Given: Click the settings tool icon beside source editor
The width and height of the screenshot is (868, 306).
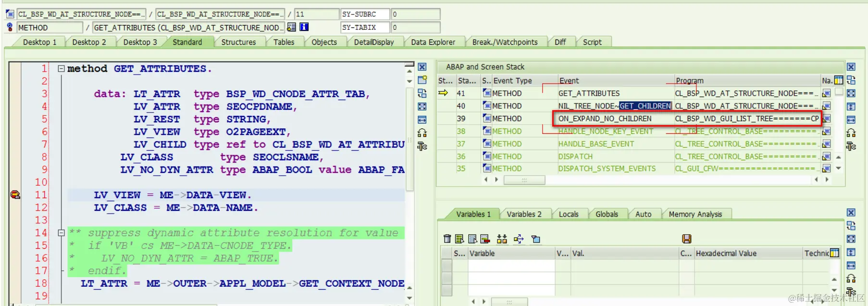Looking at the screenshot, I should [422, 146].
